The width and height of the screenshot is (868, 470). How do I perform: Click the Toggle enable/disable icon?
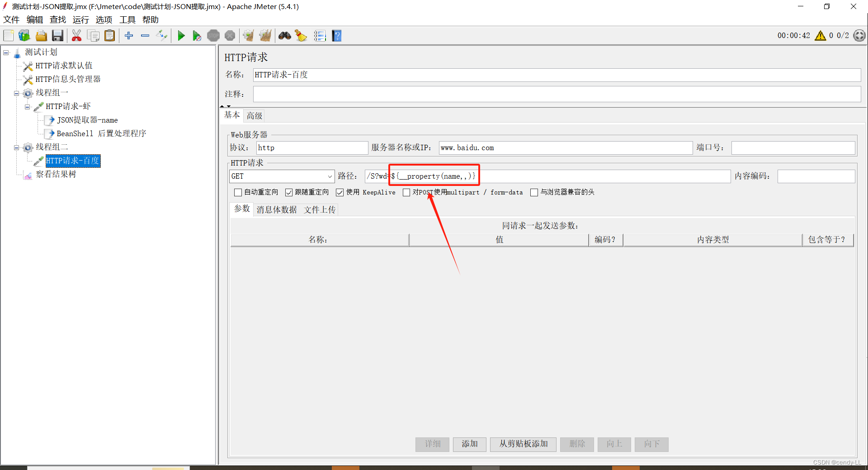161,36
